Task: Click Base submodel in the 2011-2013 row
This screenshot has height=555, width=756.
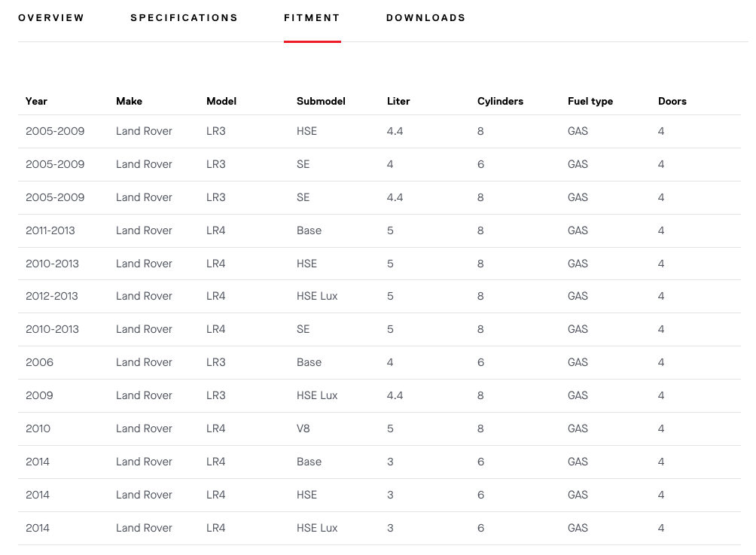Action: 309,230
